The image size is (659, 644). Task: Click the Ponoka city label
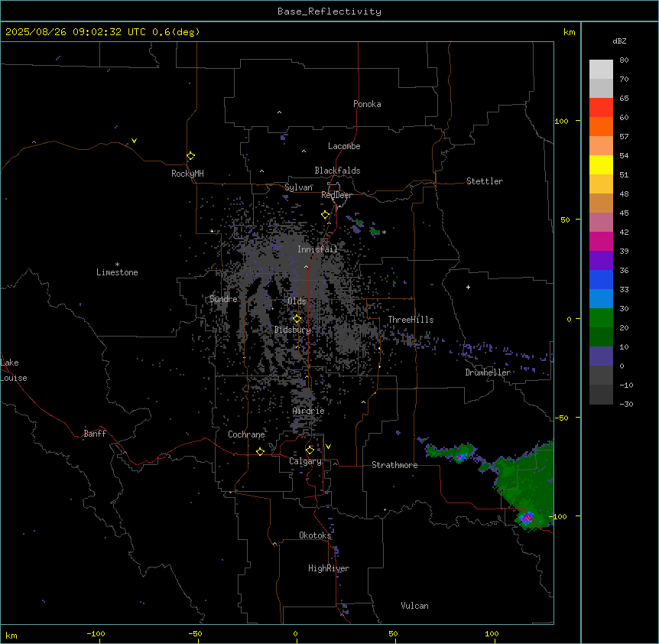[367, 104]
